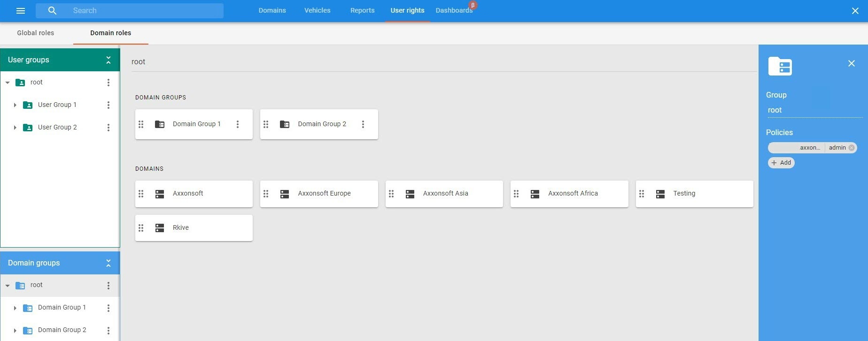Go to the Dashboards section
This screenshot has width=868, height=341.
click(x=454, y=10)
